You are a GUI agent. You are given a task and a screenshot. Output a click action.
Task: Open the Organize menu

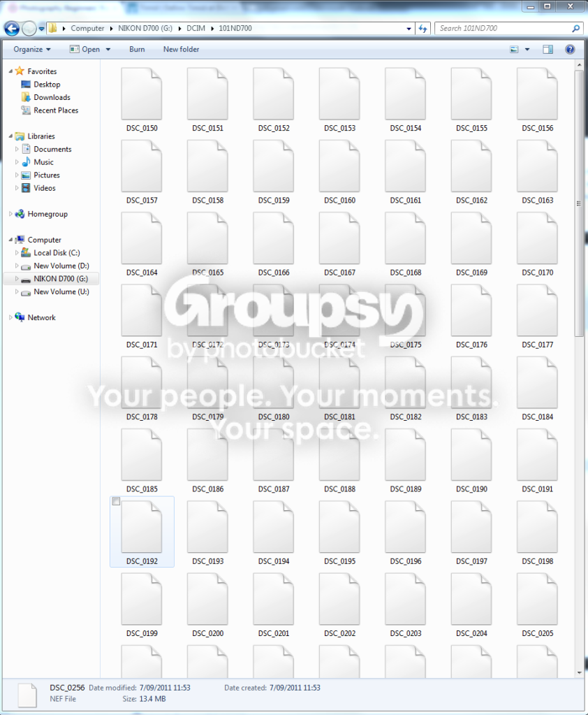point(32,49)
